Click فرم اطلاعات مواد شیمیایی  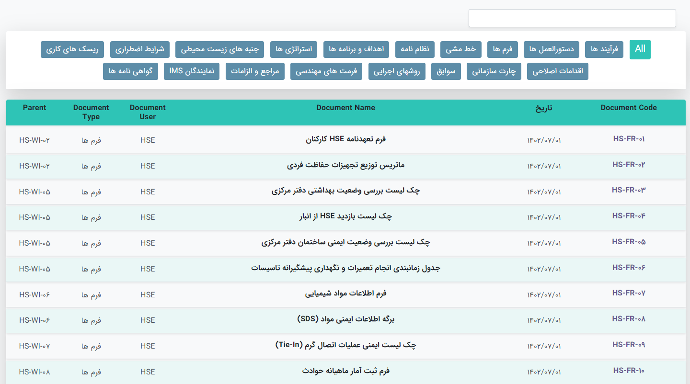pos(345,293)
